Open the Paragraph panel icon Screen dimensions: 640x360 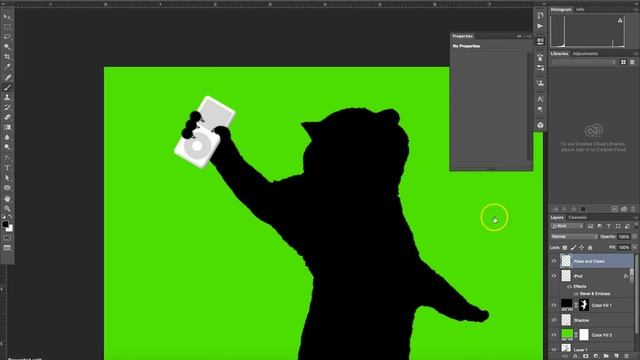540,109
